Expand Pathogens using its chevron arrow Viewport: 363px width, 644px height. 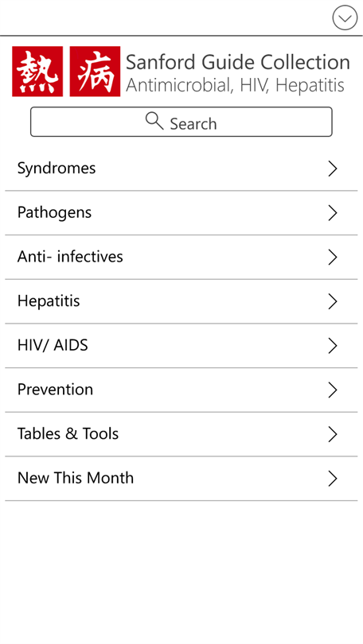click(333, 213)
